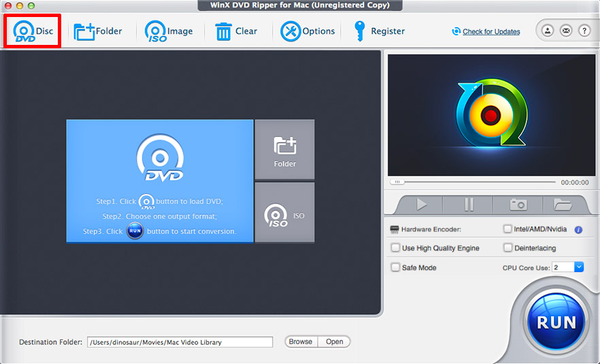600x364 pixels.
Task: Click the preview seek slider handle
Action: click(397, 182)
